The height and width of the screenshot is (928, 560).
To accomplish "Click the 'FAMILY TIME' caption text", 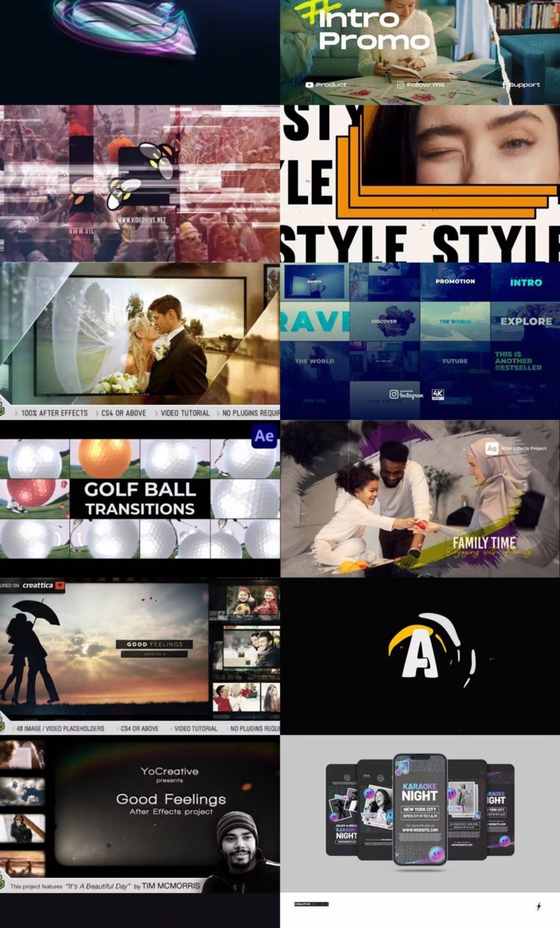I will pyautogui.click(x=484, y=542).
